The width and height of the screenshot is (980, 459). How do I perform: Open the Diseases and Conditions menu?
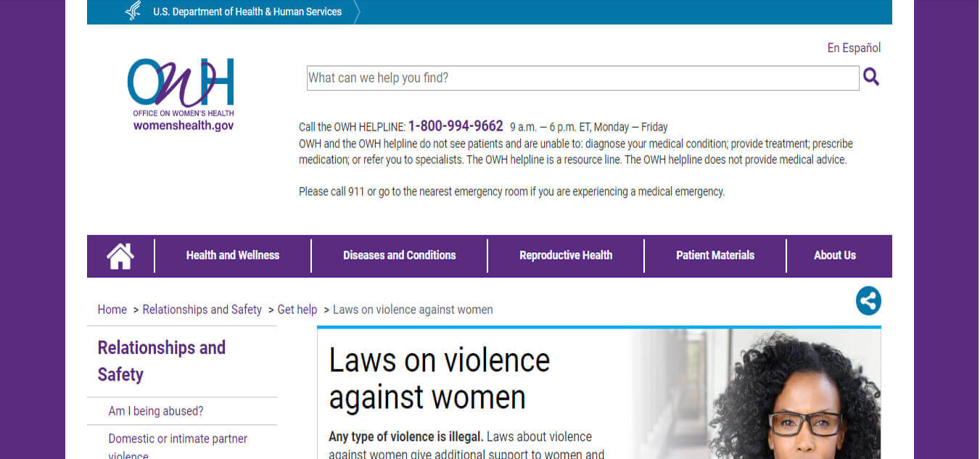400,255
